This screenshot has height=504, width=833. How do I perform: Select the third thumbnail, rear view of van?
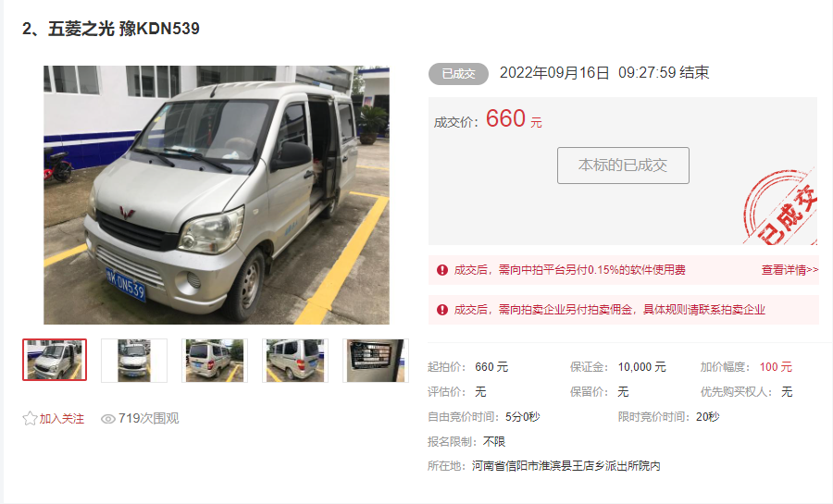tap(215, 361)
